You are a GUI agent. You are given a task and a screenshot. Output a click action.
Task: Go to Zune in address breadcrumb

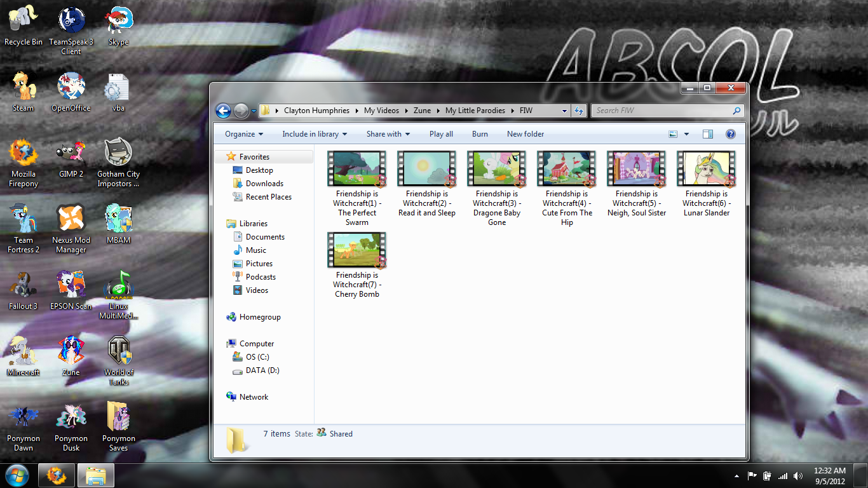tap(422, 111)
